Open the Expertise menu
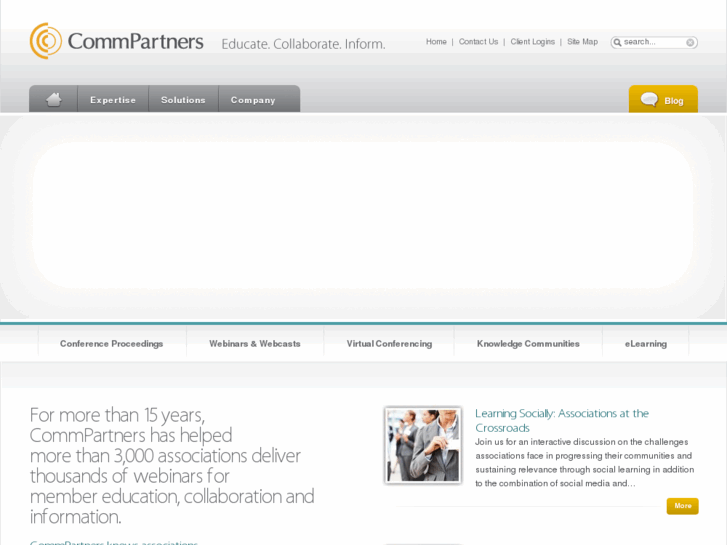 (x=113, y=99)
